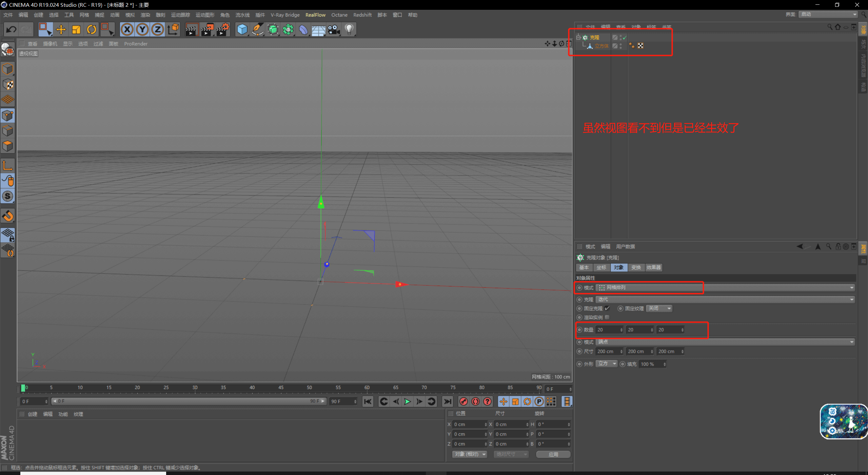
Task: Open the render settings icon
Action: [223, 30]
